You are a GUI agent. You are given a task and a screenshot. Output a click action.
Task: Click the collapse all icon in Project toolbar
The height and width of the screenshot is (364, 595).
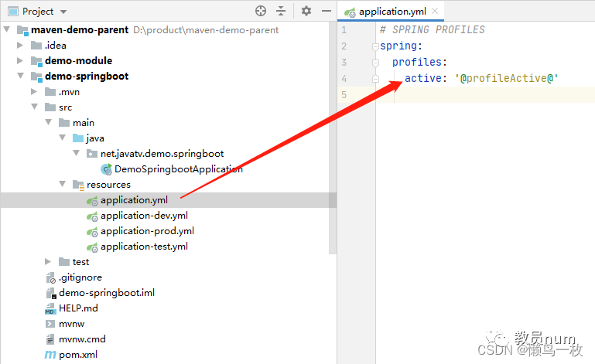pyautogui.click(x=281, y=11)
